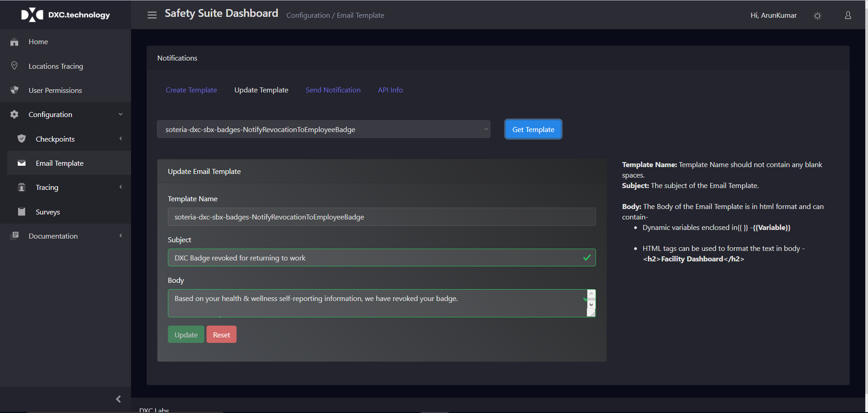This screenshot has width=868, height=413.
Task: Open the Surveys menu item
Action: 69,212
